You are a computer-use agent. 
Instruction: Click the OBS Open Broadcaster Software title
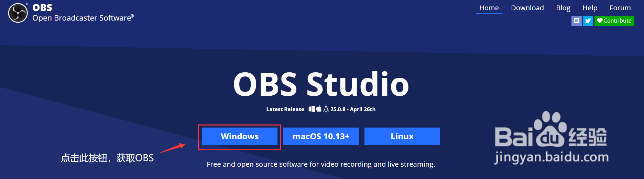pyautogui.click(x=83, y=13)
